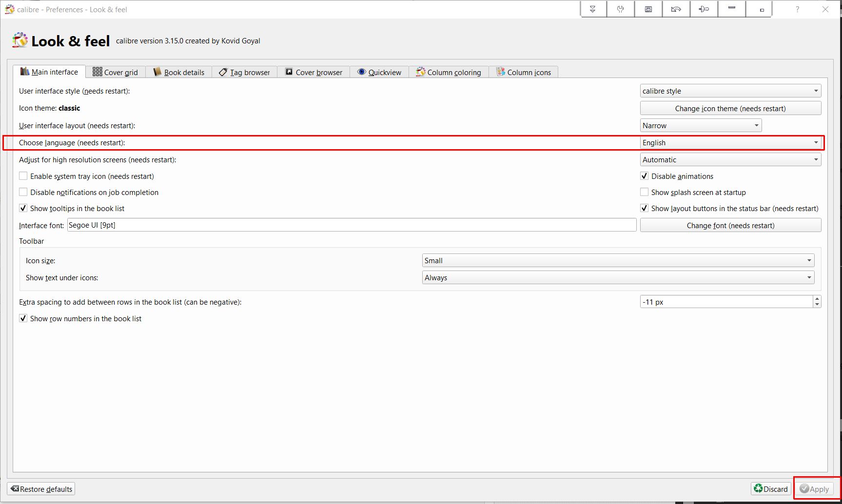The image size is (842, 504).
Task: Uncheck Show tooltips in the book list
Action: 23,208
